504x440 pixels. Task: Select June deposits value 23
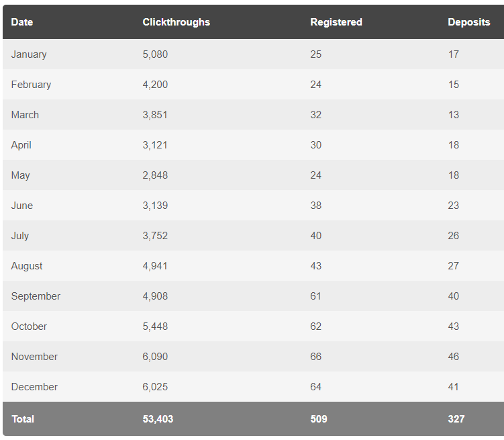[454, 206]
